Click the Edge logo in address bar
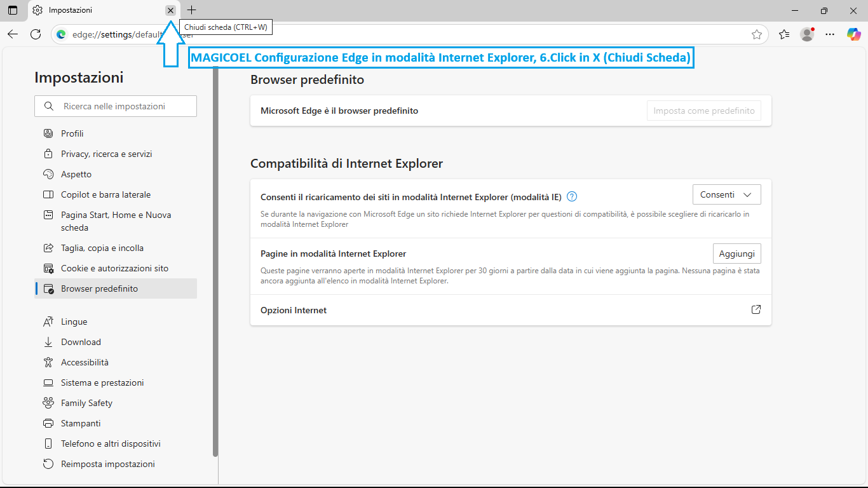 pos(61,34)
